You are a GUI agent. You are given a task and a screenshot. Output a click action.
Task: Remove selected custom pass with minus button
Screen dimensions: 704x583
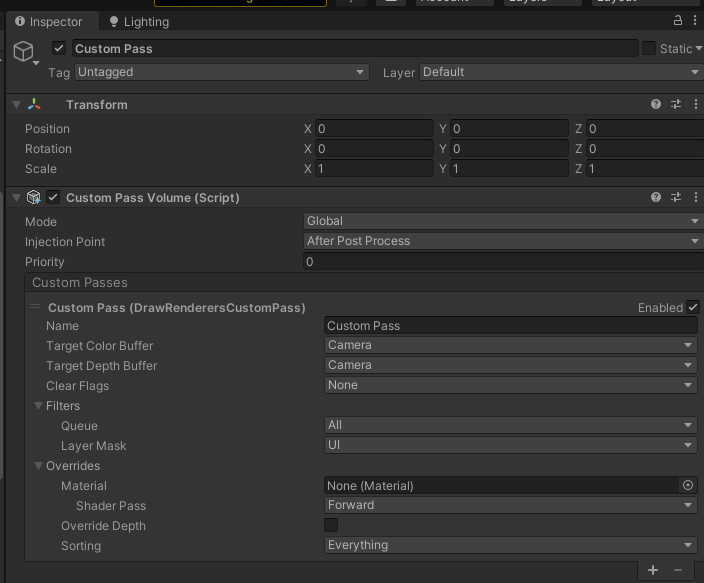678,570
